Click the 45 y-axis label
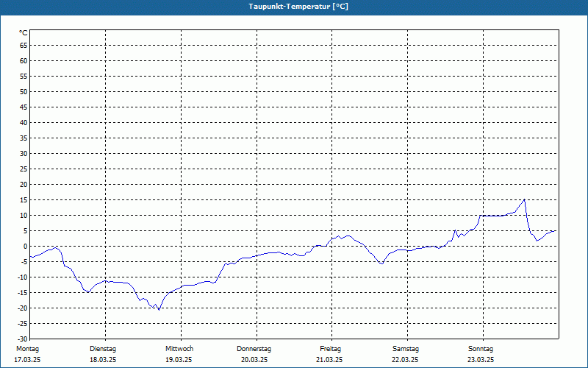The width and height of the screenshot is (588, 368). 24,107
